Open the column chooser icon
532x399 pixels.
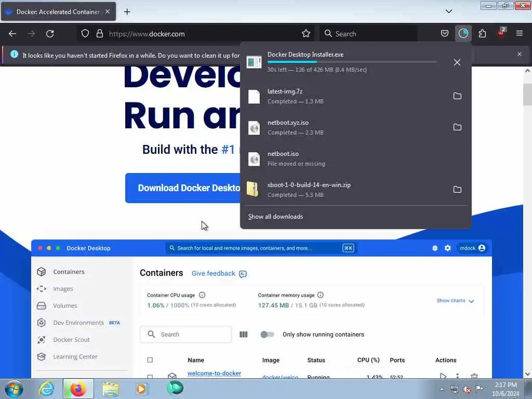point(244,335)
